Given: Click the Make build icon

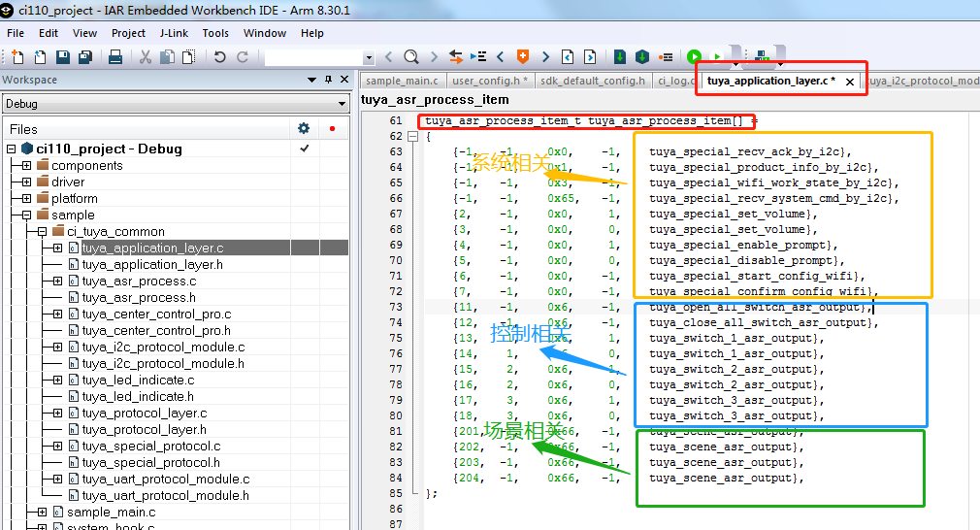Looking at the screenshot, I should click(x=642, y=57).
